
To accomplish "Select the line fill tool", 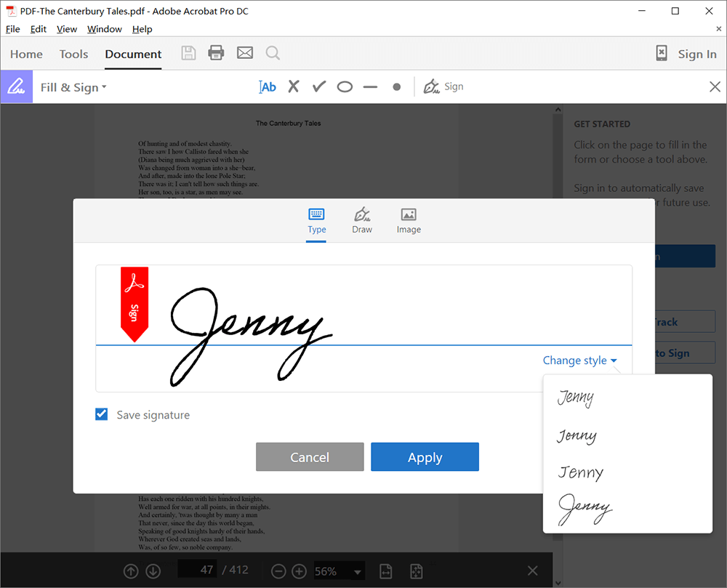I will [370, 86].
